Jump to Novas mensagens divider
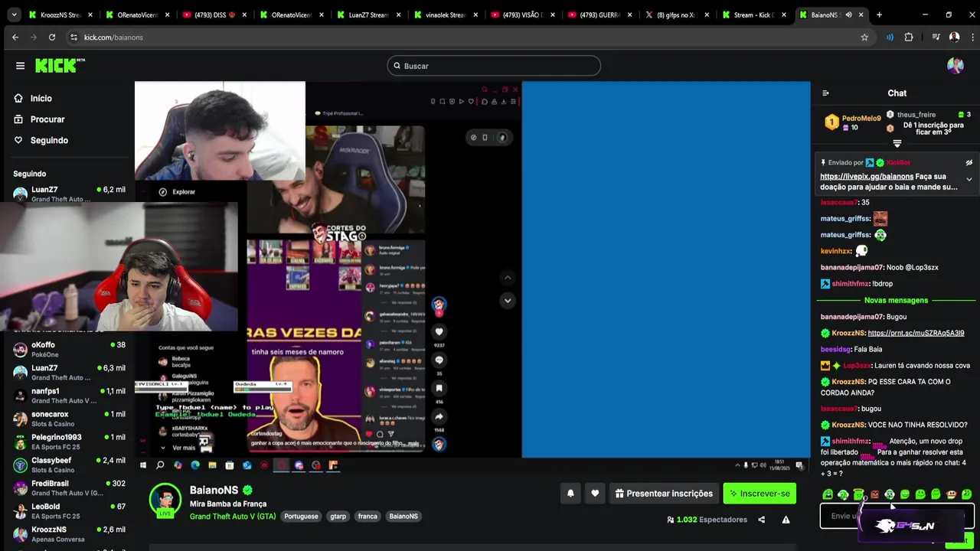The height and width of the screenshot is (551, 980). click(896, 300)
